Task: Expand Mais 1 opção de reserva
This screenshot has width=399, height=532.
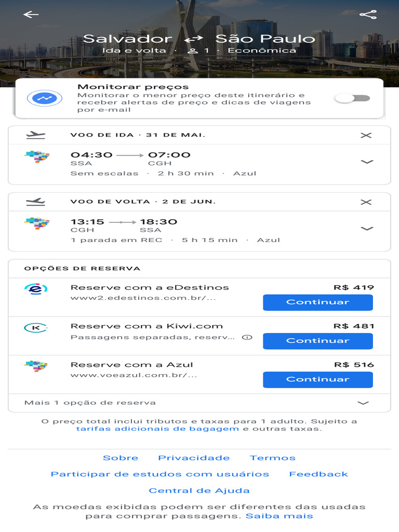Action: click(363, 403)
